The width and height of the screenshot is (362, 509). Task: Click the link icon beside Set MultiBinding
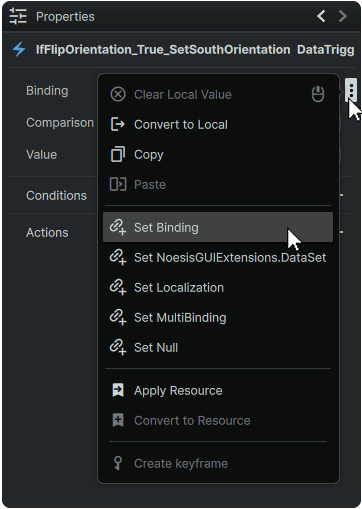118,317
